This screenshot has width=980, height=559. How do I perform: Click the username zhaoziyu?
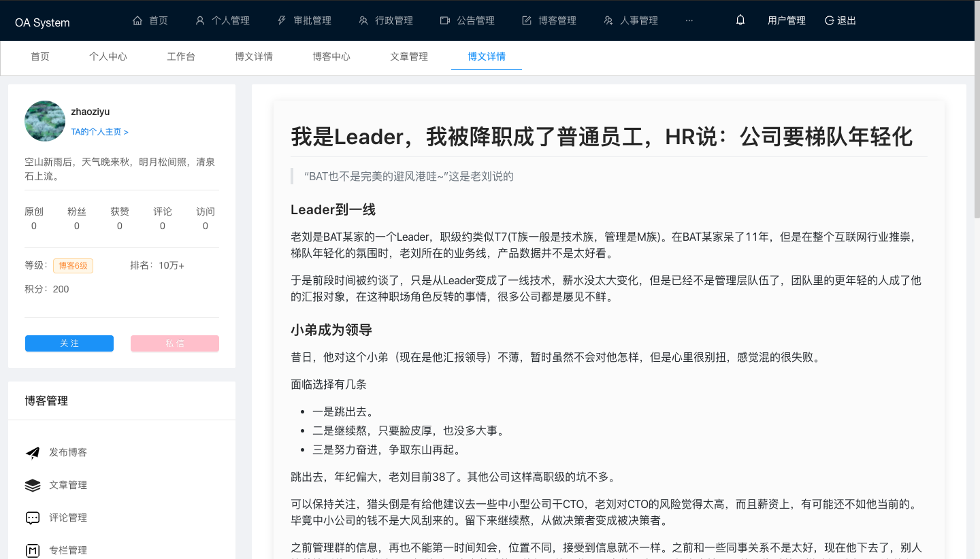[x=91, y=112]
